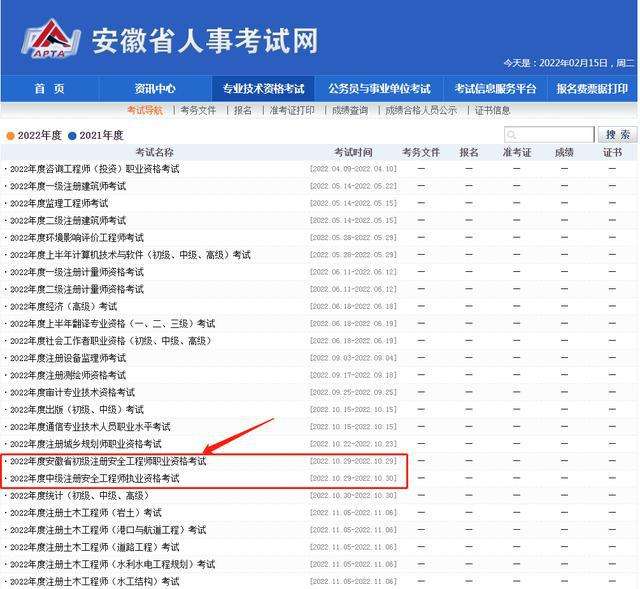Click the magnifier icon in the search box
The image size is (640, 589).
tap(513, 135)
